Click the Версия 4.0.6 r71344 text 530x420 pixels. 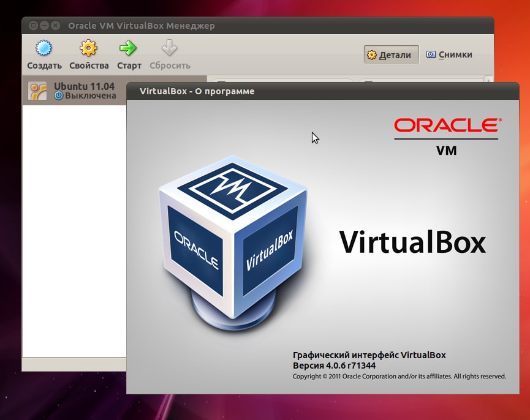point(334,366)
